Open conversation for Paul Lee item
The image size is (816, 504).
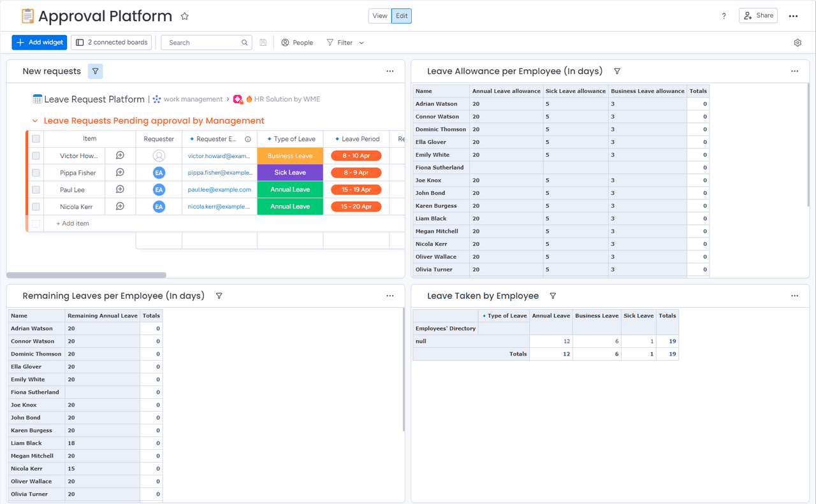[120, 189]
